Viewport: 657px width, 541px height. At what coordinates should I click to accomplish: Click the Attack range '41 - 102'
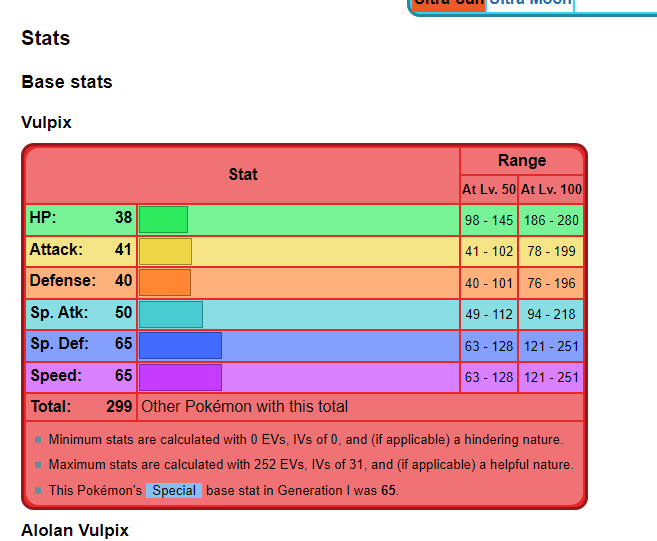point(489,251)
